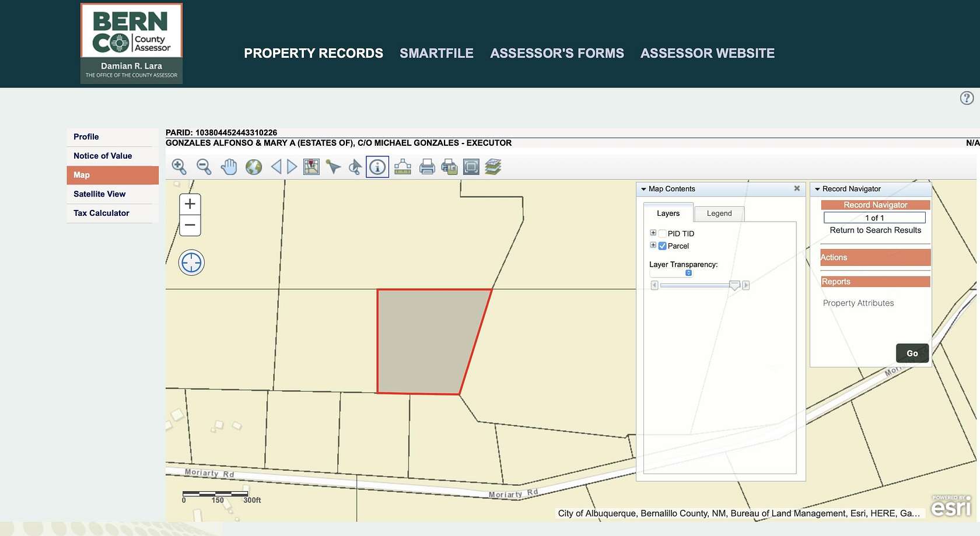Open the Satellite View menu item
The height and width of the screenshot is (536, 980).
[99, 194]
